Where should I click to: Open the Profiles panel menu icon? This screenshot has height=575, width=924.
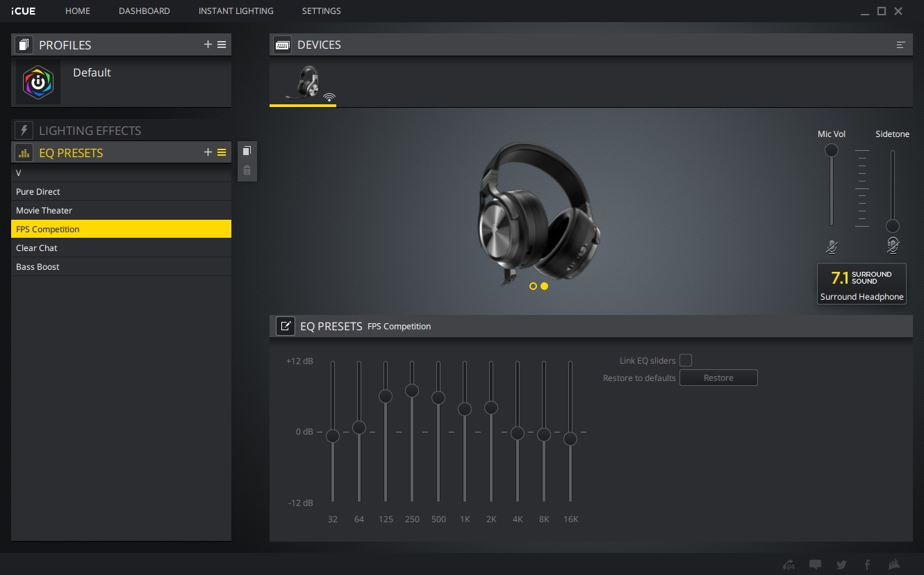tap(222, 44)
